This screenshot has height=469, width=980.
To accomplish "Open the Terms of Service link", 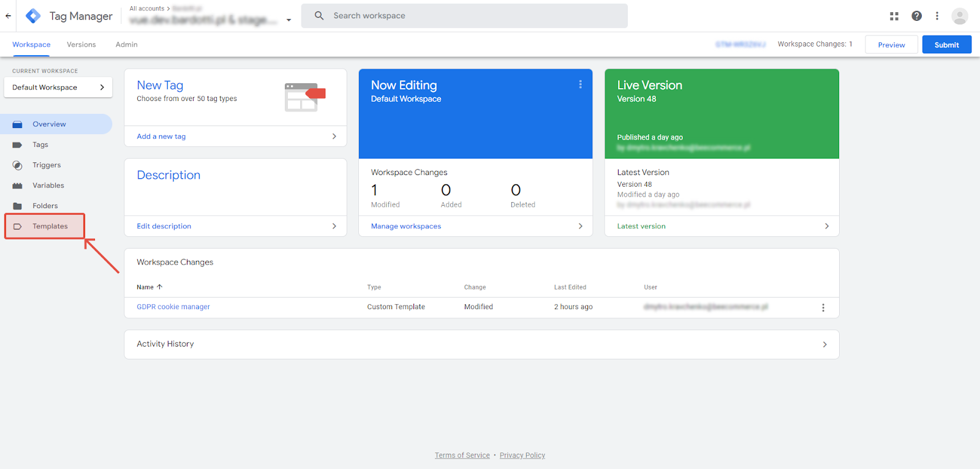I will [x=462, y=456].
